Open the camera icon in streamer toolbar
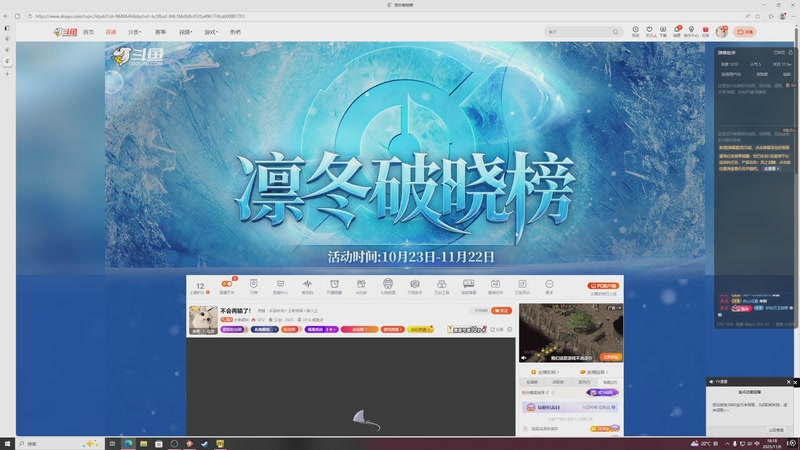The image size is (800, 450). pyautogui.click(x=415, y=286)
